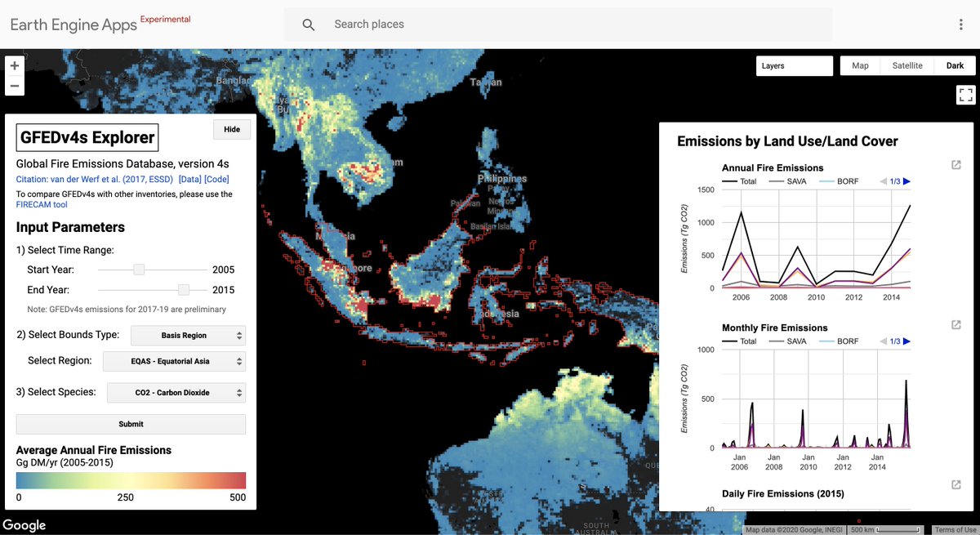Open the [Data] link

189,178
